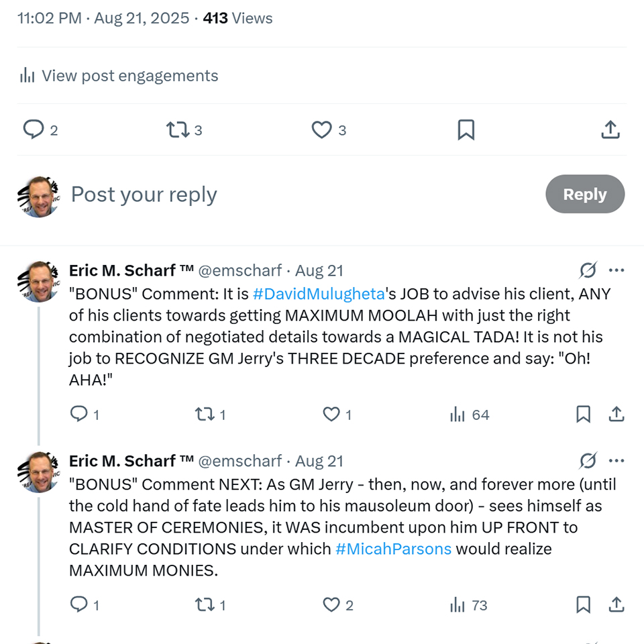Click the reply icon on main post
Screen dimensions: 644x644
click(x=34, y=129)
